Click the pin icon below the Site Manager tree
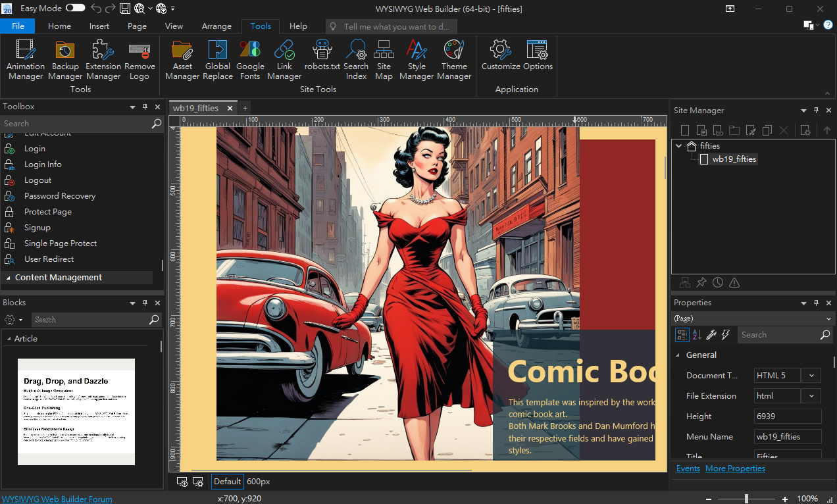The image size is (837, 504). click(701, 282)
